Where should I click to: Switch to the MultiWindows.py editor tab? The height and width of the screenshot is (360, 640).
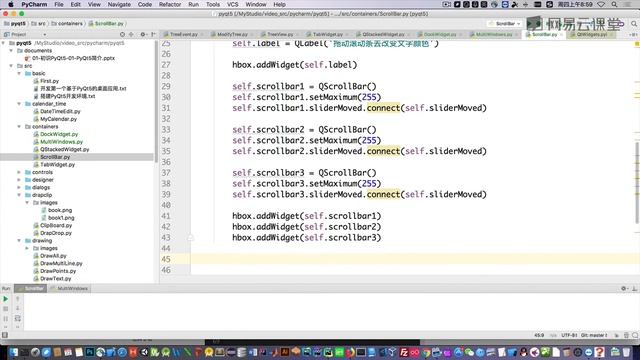[493, 34]
